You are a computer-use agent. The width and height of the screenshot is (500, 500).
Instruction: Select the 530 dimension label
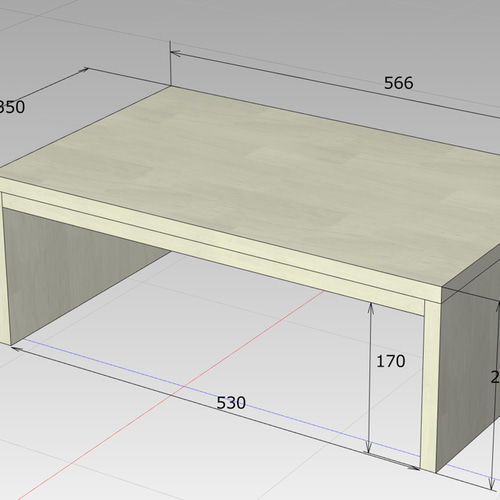(231, 403)
